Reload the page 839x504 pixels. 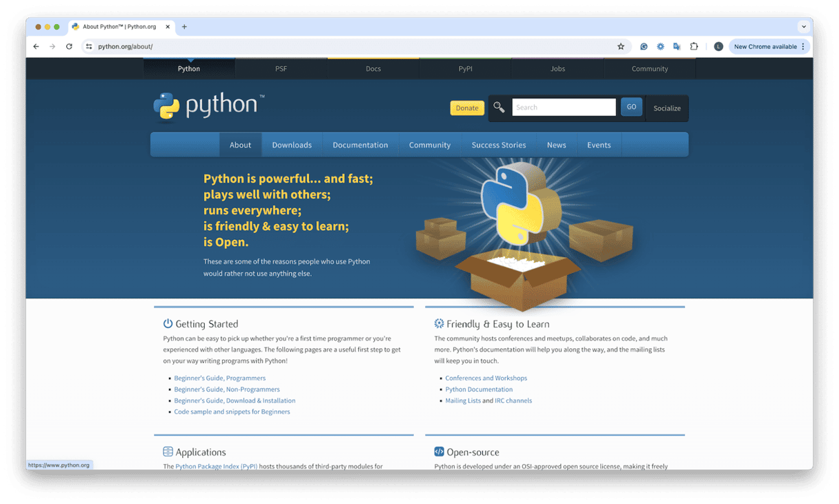(69, 46)
